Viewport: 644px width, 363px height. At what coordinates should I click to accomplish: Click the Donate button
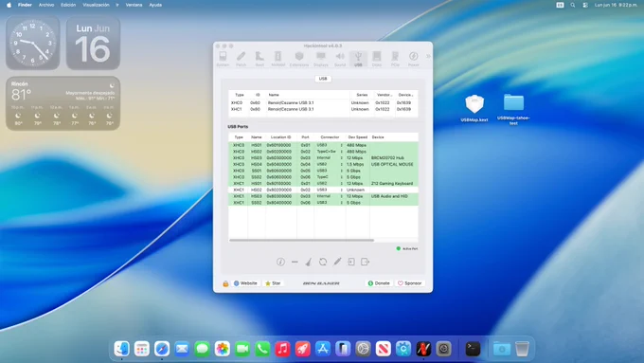coord(379,283)
